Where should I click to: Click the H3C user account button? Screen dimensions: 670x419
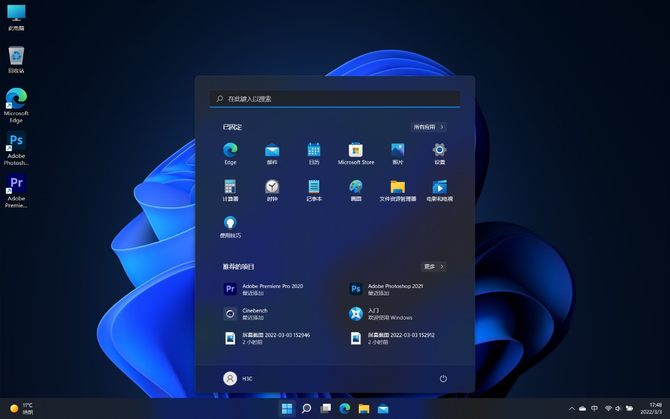[238, 379]
